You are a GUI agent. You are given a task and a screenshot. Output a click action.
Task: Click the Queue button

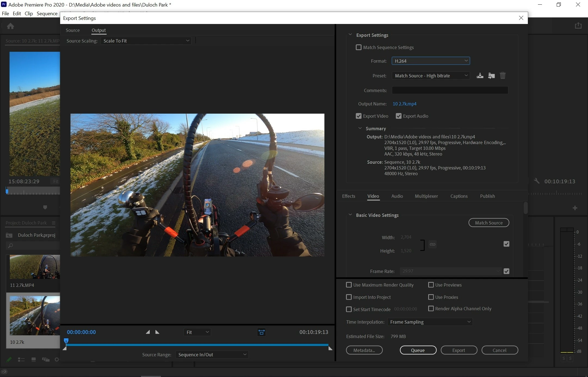(418, 350)
